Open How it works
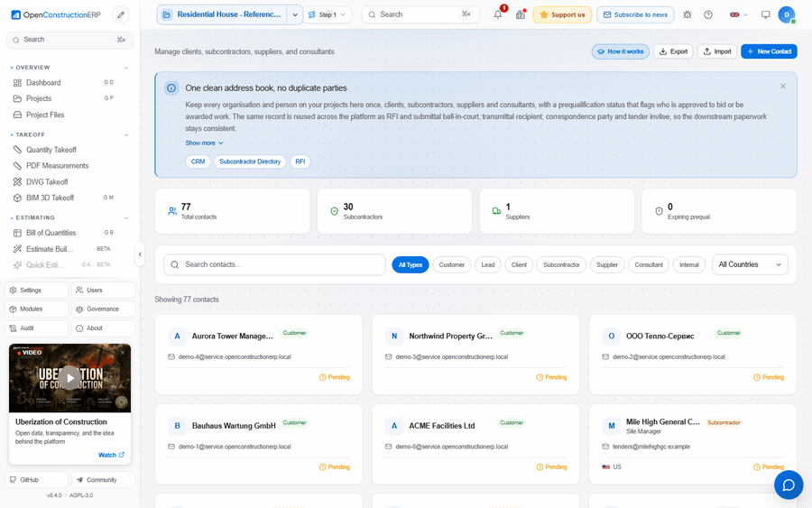 tap(621, 51)
